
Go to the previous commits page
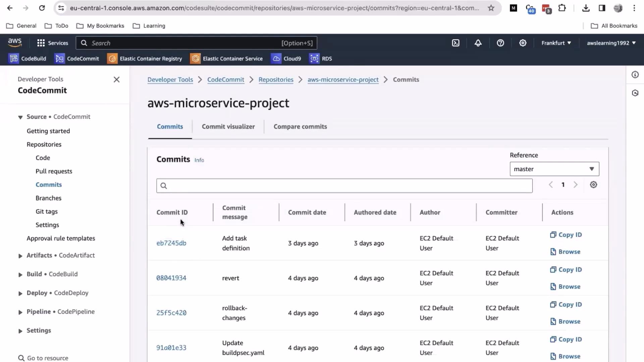coord(550,185)
